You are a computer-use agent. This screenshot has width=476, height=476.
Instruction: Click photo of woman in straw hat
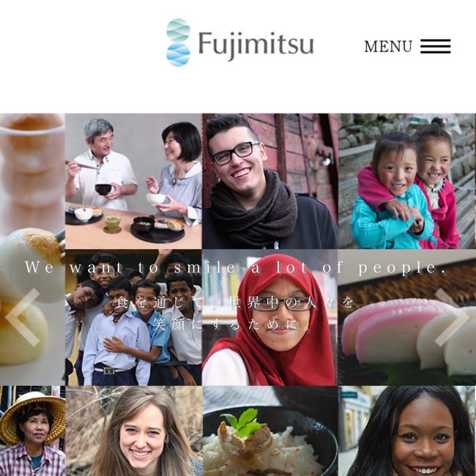32,431
